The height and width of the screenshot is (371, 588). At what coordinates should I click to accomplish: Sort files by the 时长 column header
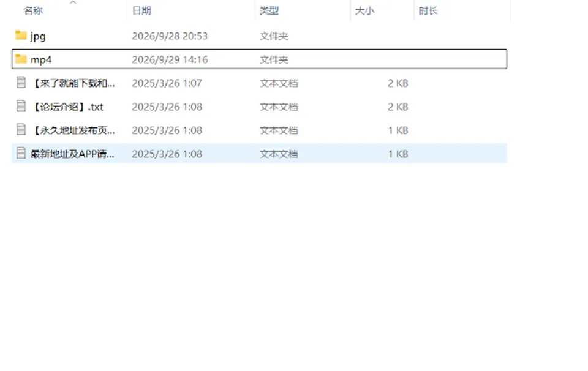point(428,10)
